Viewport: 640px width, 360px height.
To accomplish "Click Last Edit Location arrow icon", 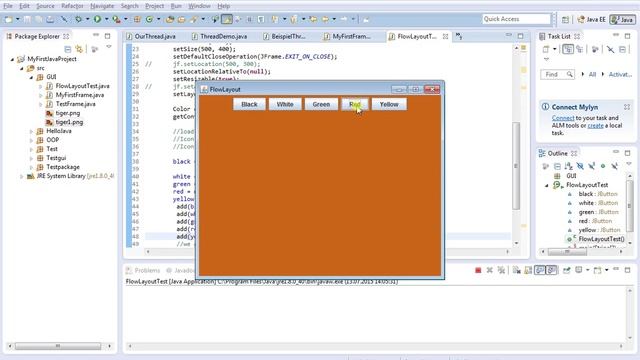I will [313, 19].
